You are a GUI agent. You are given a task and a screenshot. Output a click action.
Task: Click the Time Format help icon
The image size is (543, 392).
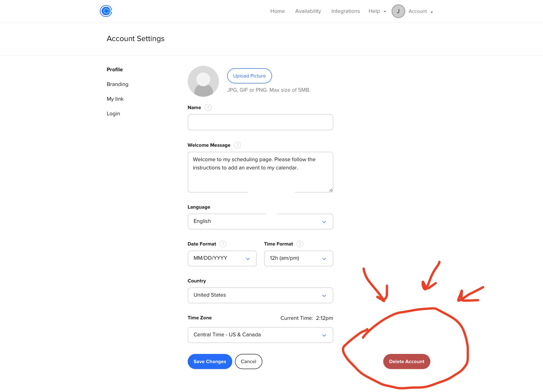click(x=300, y=244)
